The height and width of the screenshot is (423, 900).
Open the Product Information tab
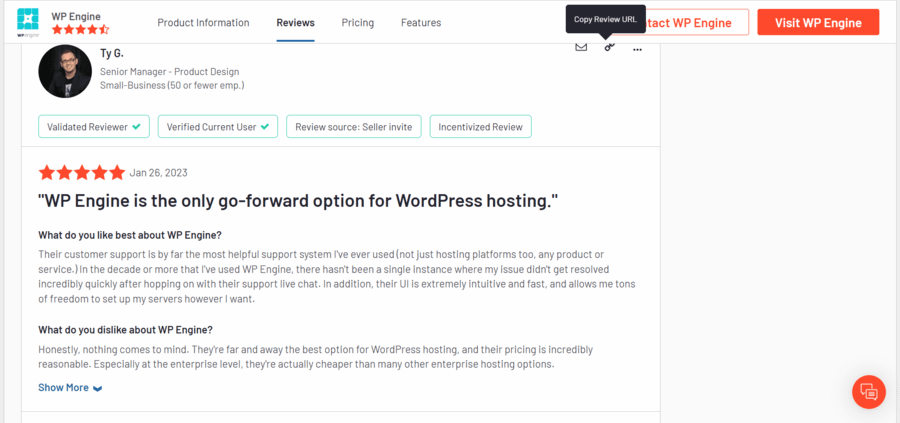coord(203,22)
